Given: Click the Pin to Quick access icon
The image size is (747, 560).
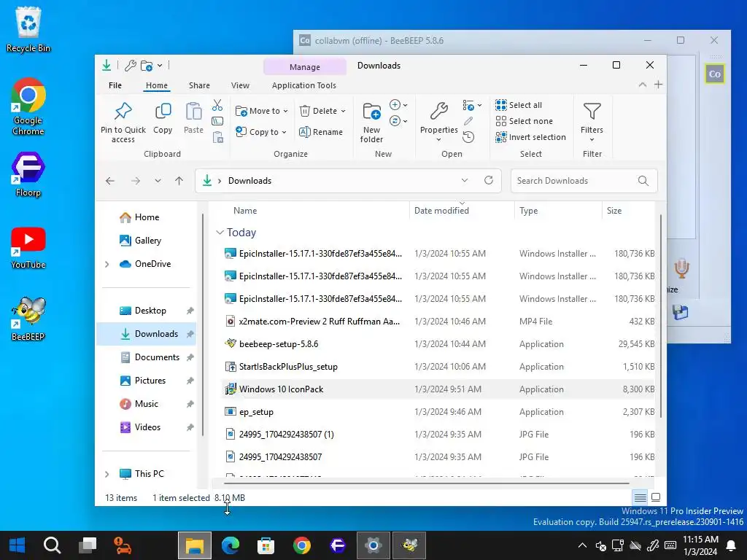Looking at the screenshot, I should [123, 111].
